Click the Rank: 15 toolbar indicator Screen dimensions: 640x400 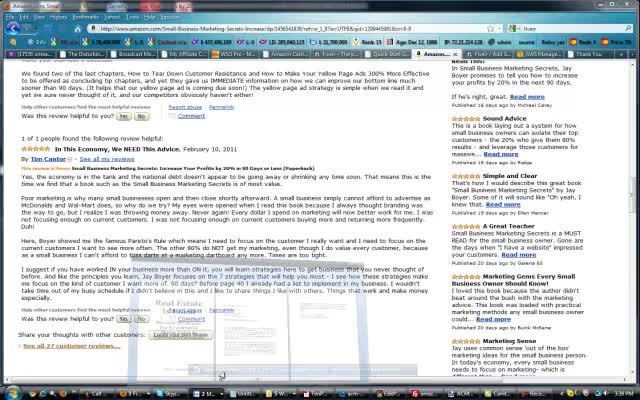click(367, 42)
